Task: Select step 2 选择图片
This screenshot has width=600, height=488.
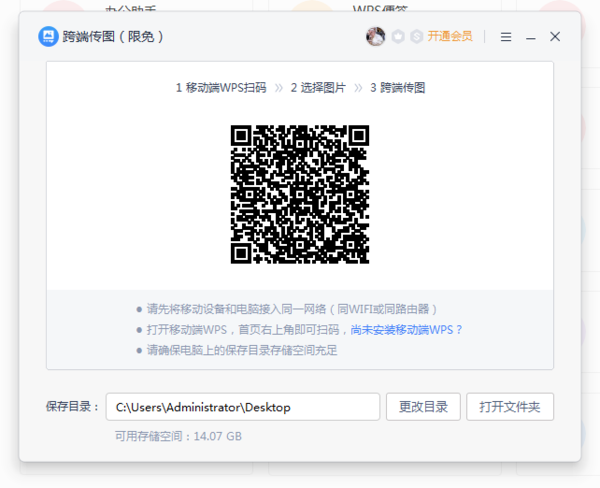Action: point(318,88)
